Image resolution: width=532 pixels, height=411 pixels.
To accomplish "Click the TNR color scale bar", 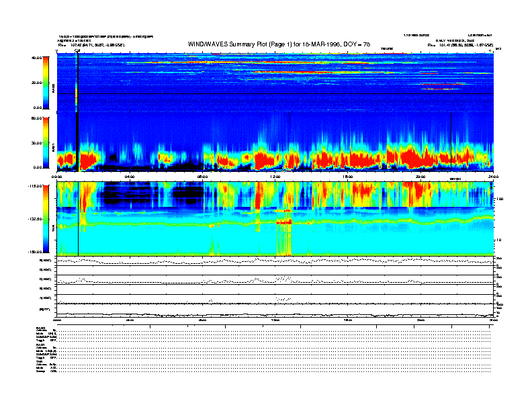I will click(x=46, y=219).
